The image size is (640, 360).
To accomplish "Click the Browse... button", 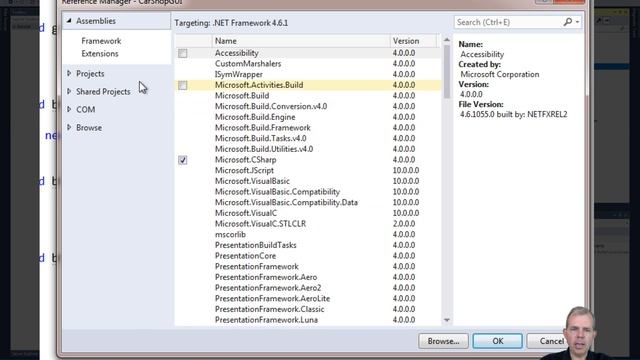I will click(443, 341).
